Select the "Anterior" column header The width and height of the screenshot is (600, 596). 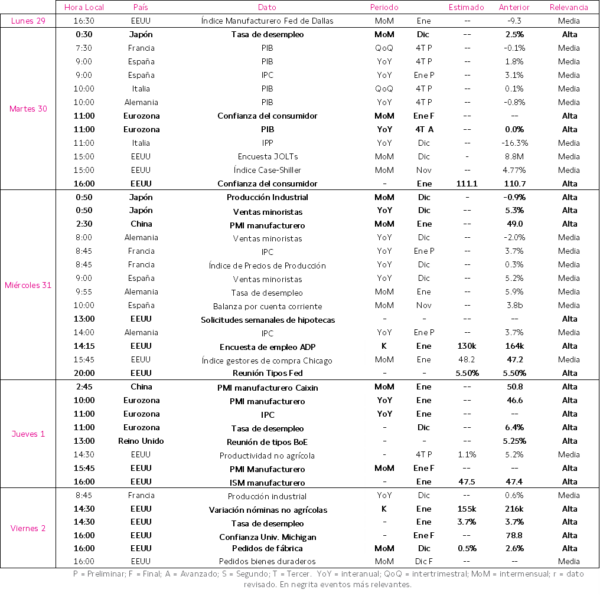pos(515,6)
